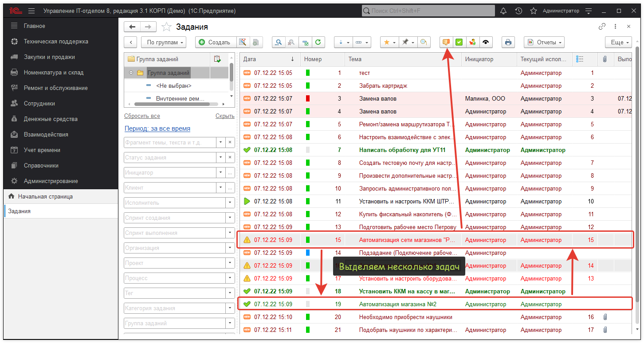The height and width of the screenshot is (343, 644).
Task: Open the По группам dropdown
Action: point(164,42)
